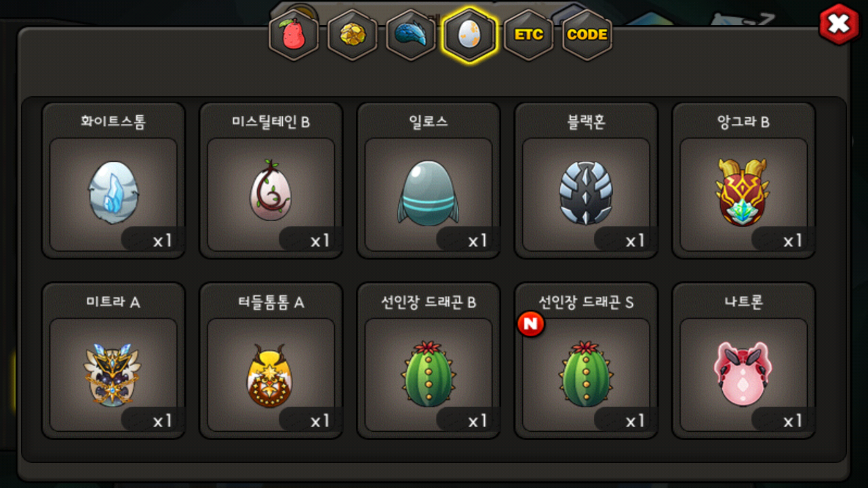This screenshot has width=868, height=488.
Task: Click the red N new badge
Action: [531, 324]
